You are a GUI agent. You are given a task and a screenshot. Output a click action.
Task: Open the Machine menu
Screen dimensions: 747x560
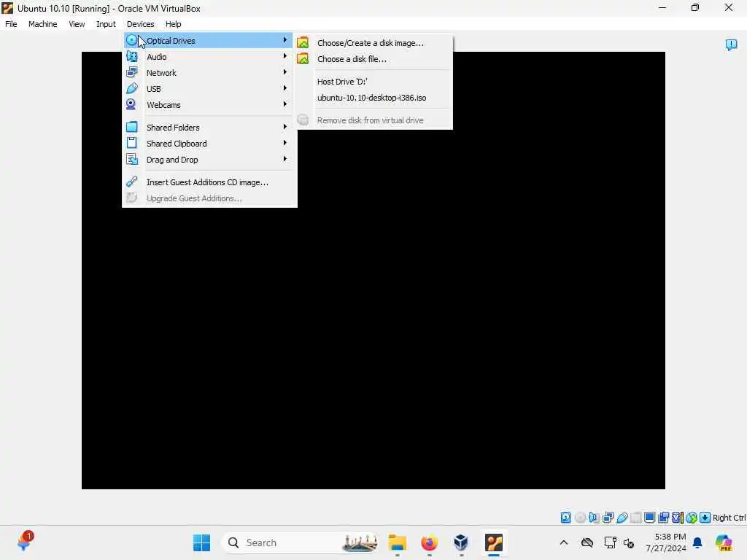42,24
